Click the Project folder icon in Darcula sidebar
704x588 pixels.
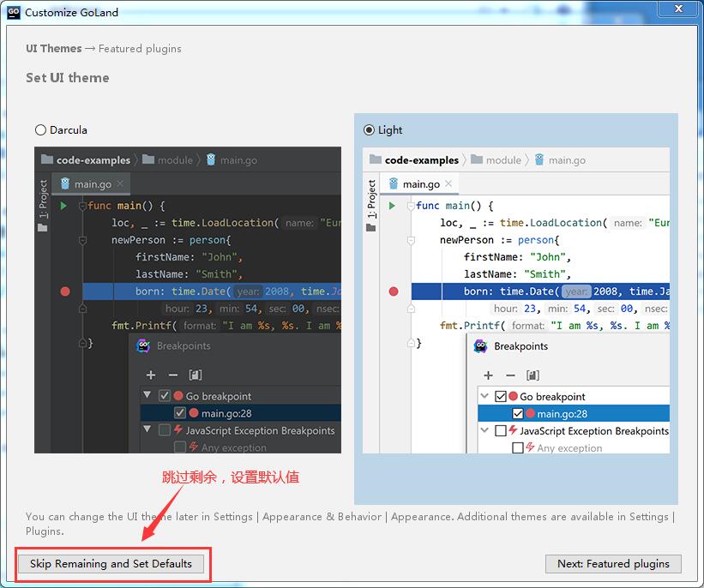pos(43,227)
